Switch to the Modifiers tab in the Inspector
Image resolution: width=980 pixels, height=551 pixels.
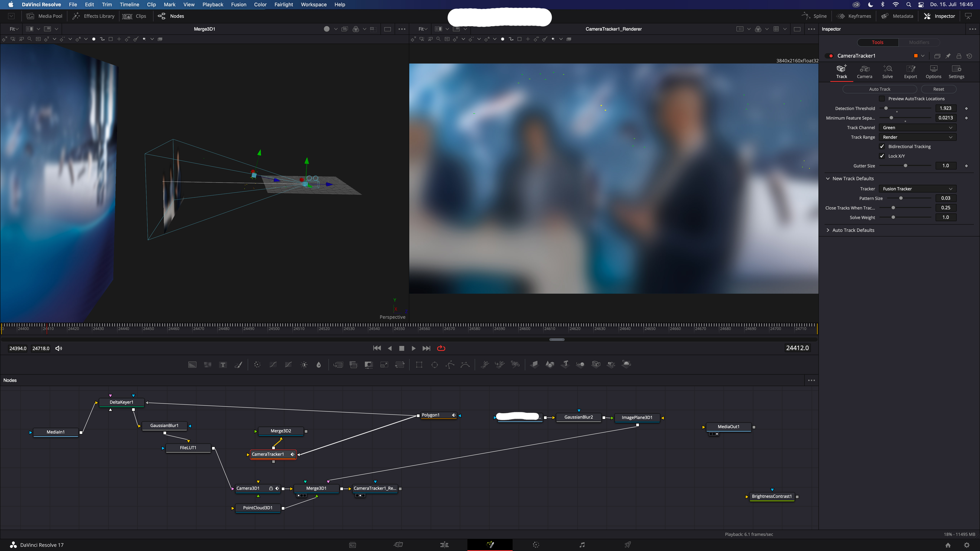click(919, 43)
